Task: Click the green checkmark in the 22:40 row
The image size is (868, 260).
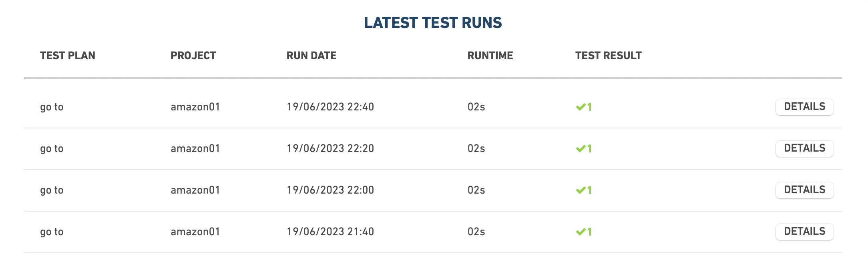Action: click(581, 107)
